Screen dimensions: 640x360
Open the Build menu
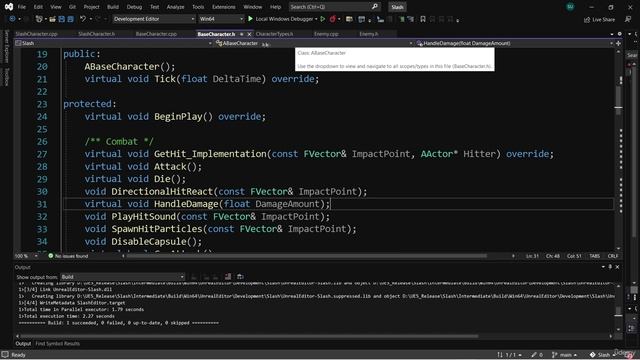pyautogui.click(x=113, y=7)
